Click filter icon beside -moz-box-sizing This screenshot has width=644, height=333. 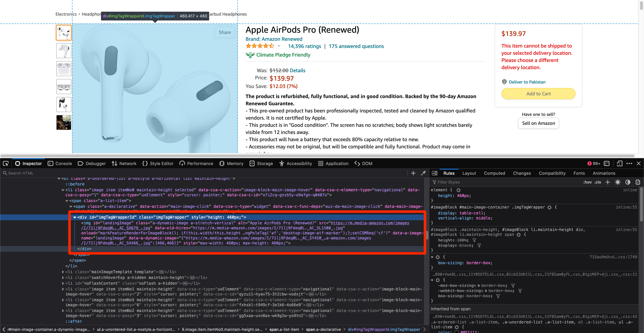point(513,286)
